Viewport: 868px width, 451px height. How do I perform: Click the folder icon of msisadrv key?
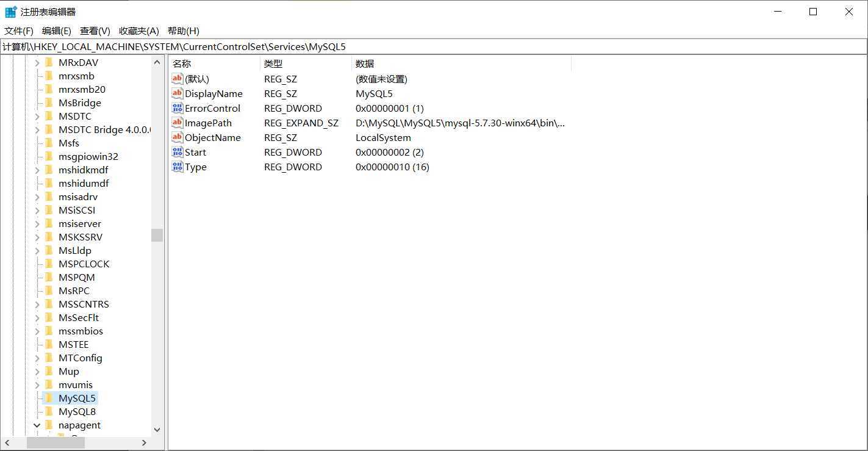tap(49, 197)
